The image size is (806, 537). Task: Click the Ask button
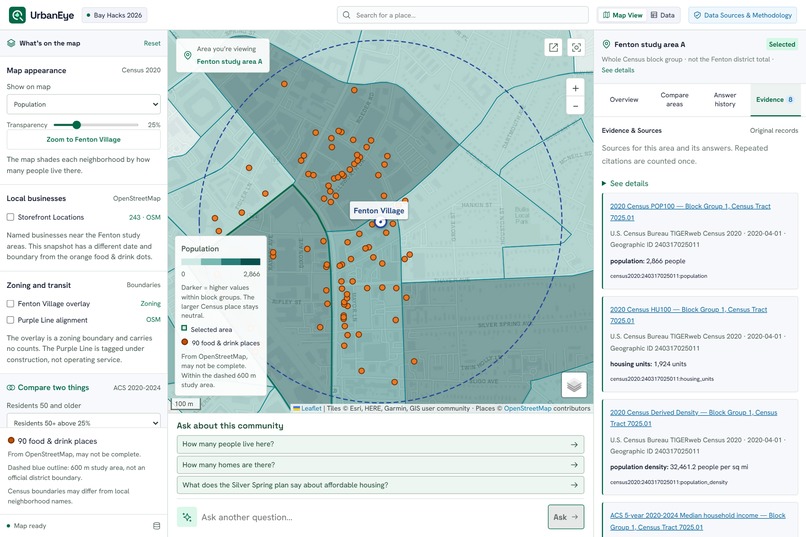(566, 517)
